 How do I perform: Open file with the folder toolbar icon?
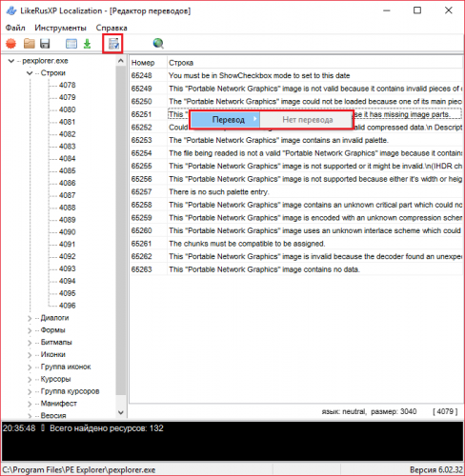pyautogui.click(x=30, y=43)
